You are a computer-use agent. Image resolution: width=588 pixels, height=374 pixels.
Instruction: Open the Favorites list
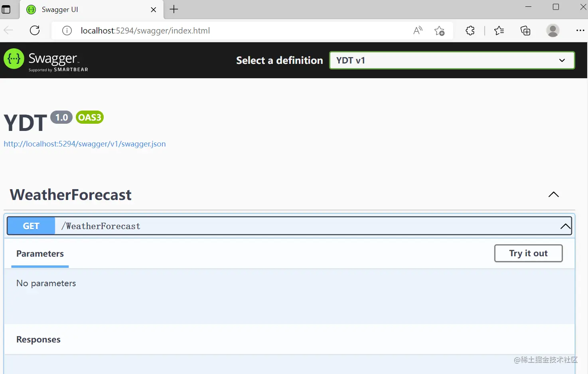coord(499,31)
